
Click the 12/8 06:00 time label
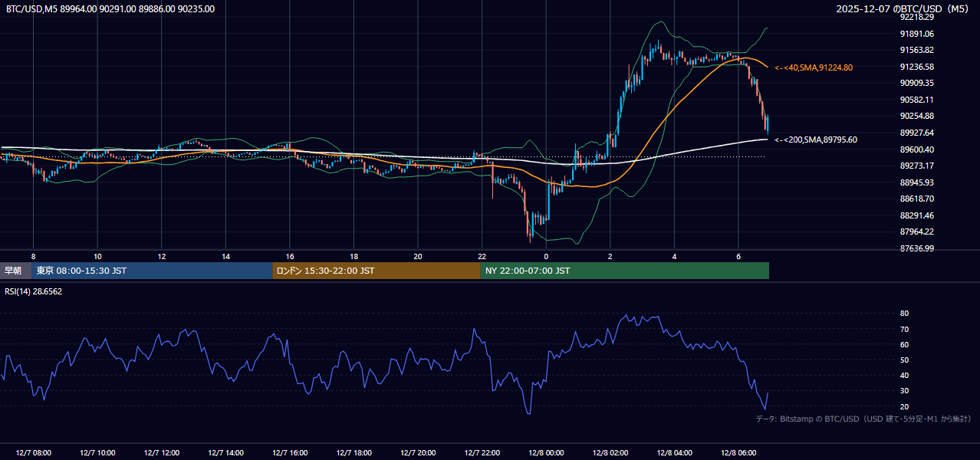[738, 453]
